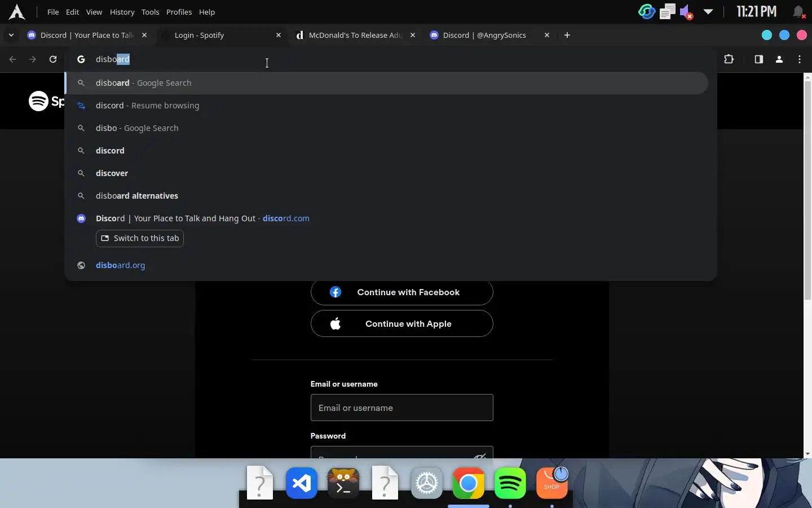Open the View menu

[x=94, y=12]
